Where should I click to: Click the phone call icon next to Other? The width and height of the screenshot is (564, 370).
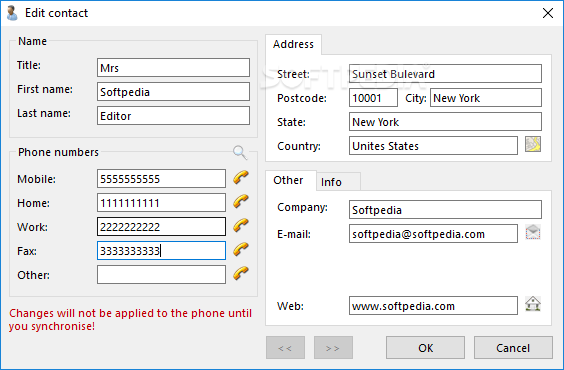click(241, 274)
